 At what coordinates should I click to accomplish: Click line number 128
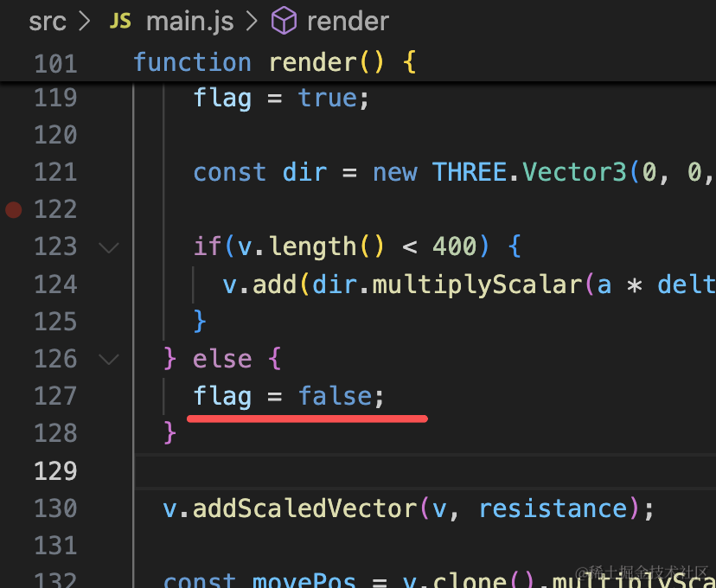[x=55, y=434]
